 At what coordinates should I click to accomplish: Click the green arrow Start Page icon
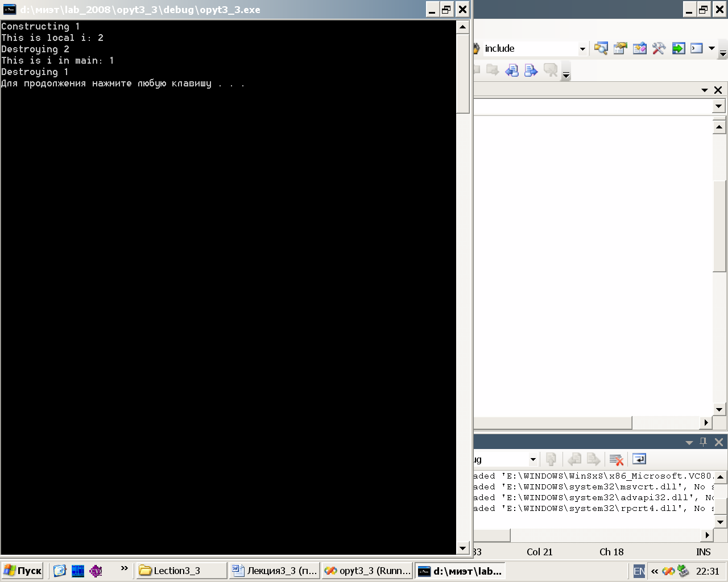(x=679, y=48)
